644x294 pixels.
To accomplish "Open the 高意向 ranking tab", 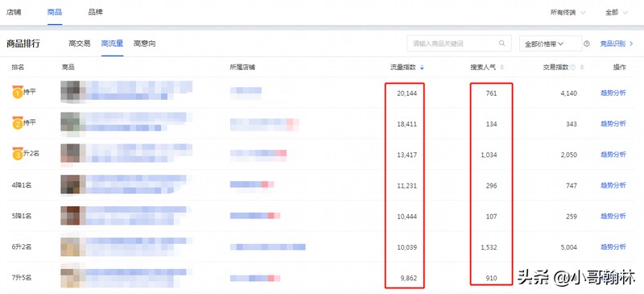I will tap(145, 43).
